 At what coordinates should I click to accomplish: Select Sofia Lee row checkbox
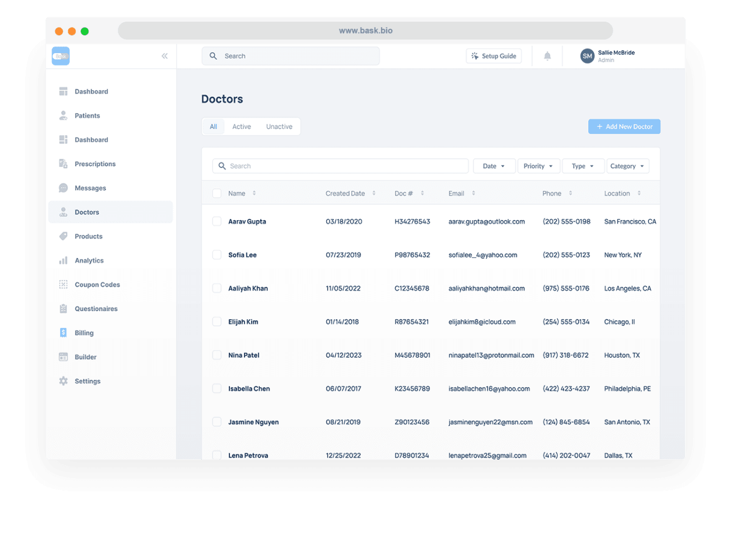coord(217,255)
